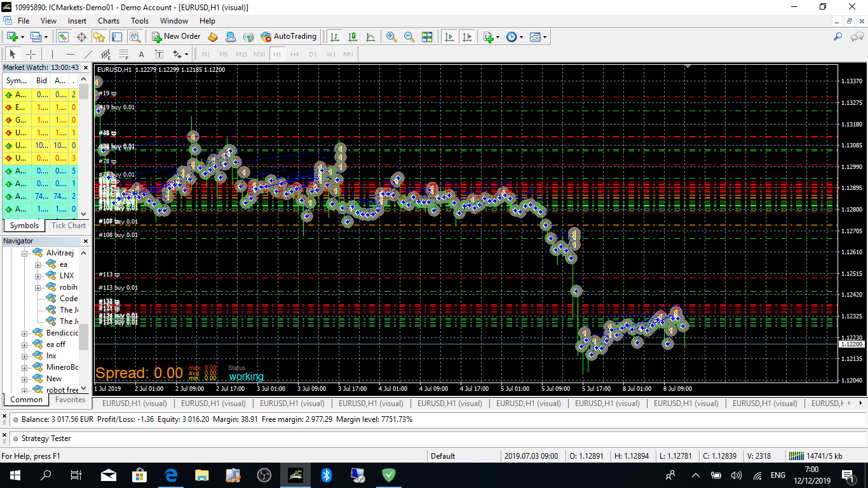Screen dimensions: 868x488
Task: Toggle the Strategy Tester toolbar icon
Action: click(x=135, y=37)
